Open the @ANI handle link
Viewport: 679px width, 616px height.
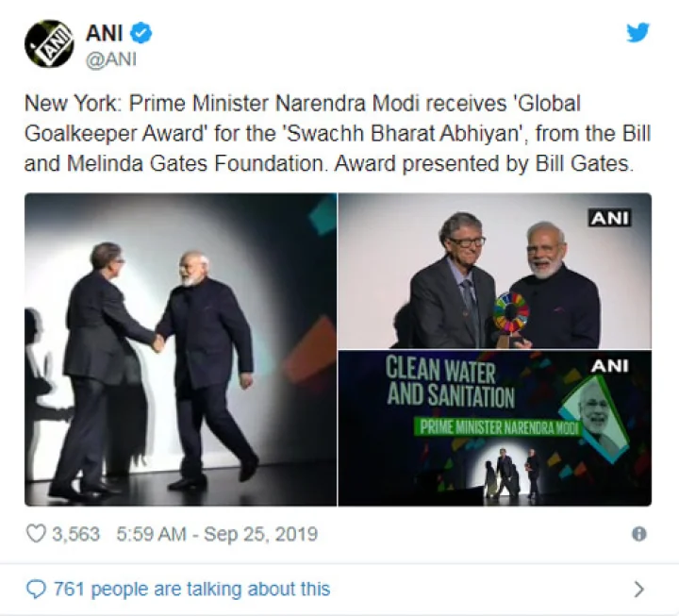click(x=111, y=58)
